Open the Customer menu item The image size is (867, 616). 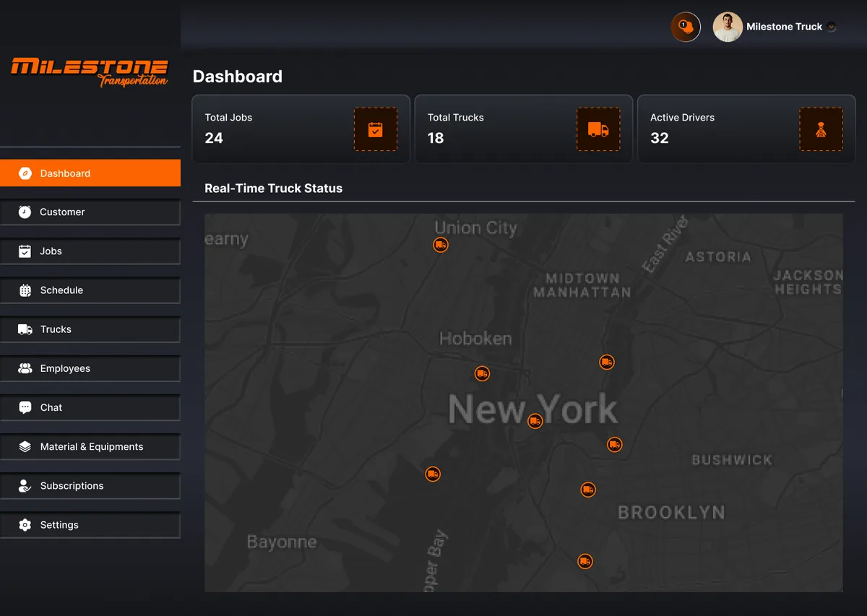tap(90, 212)
